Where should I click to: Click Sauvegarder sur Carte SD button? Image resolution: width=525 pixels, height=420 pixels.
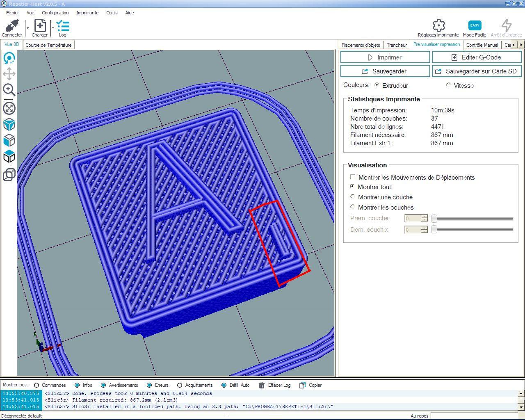click(477, 71)
